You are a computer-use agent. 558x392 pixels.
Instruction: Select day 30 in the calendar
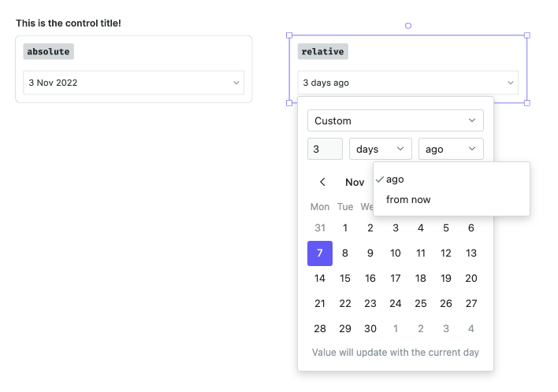pyautogui.click(x=370, y=329)
